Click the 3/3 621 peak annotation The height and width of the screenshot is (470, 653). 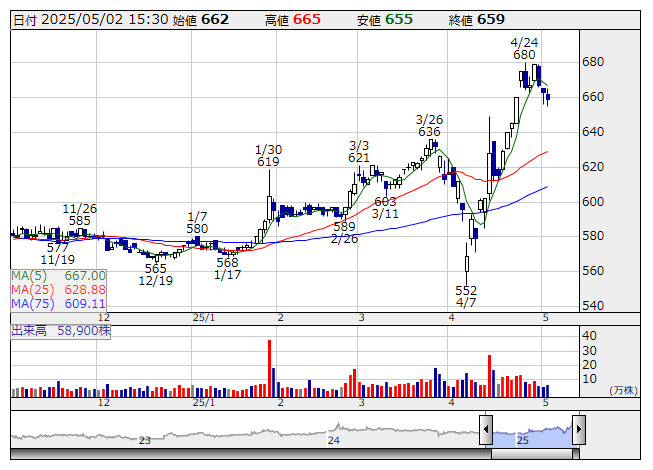point(359,152)
